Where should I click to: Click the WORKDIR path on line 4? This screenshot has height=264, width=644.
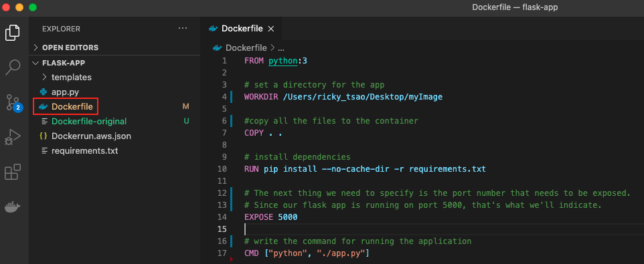tap(363, 97)
